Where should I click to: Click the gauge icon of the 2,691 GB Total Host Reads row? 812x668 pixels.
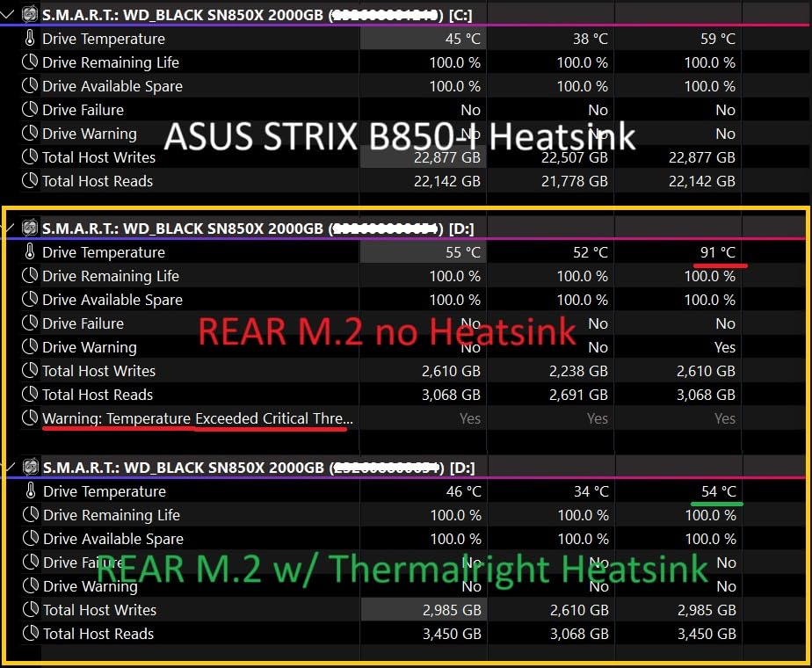pos(30,395)
